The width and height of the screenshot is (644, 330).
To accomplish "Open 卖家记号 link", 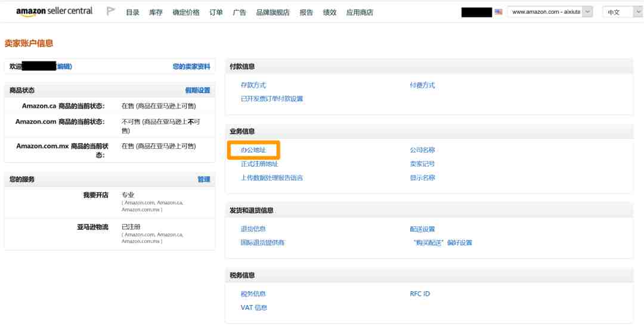I will click(422, 164).
